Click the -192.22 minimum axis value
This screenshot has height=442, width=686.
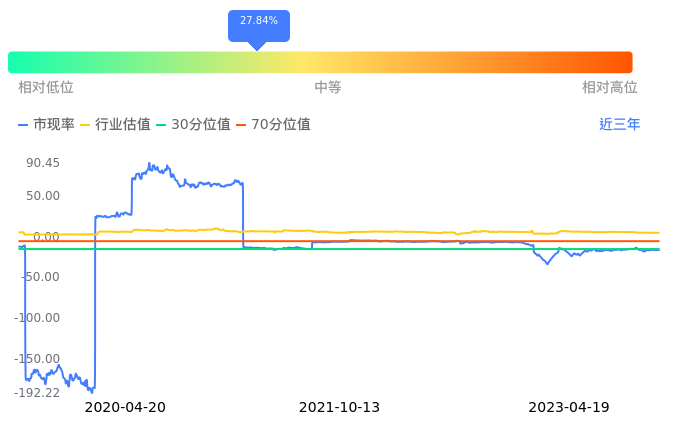pyautogui.click(x=37, y=393)
